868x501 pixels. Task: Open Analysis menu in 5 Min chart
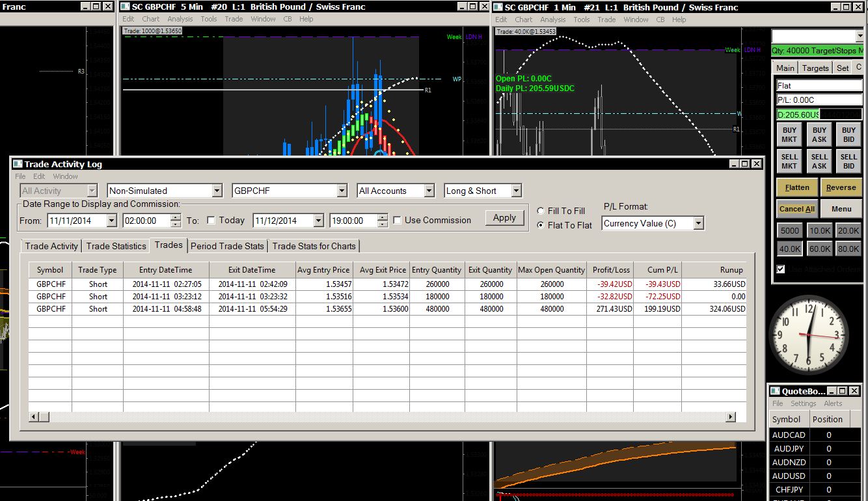[x=180, y=19]
